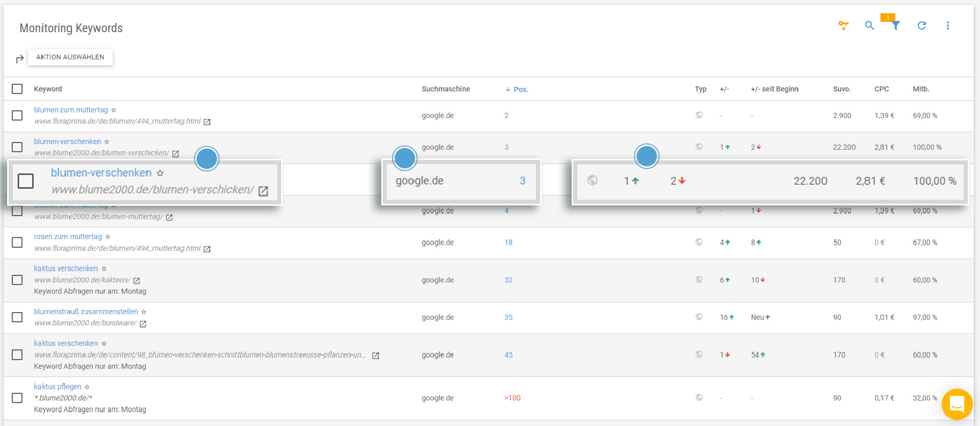
Task: Check the kaktus pflegen row
Action: coord(17,398)
